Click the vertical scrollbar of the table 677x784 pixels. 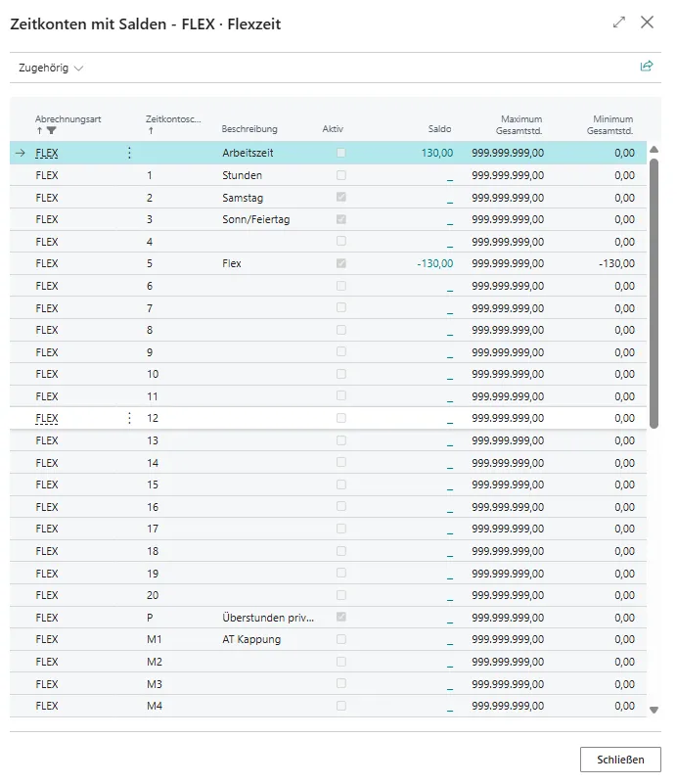point(654,294)
